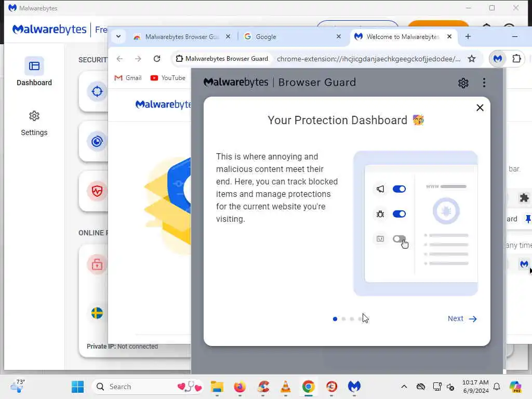Open weather widget showing 73°
Screen dimensions: 532x399
(17, 386)
